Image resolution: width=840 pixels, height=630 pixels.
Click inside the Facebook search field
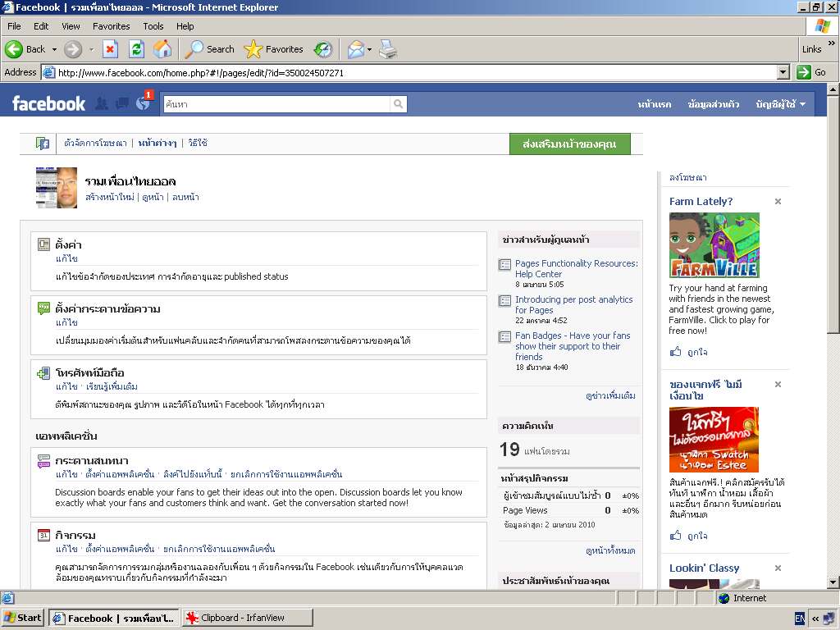[276, 104]
